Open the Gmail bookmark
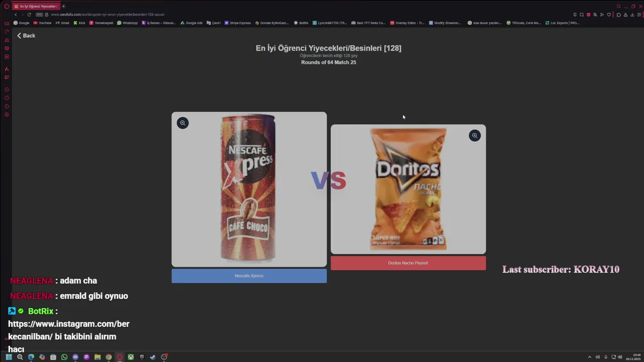644x362 pixels. click(62, 23)
